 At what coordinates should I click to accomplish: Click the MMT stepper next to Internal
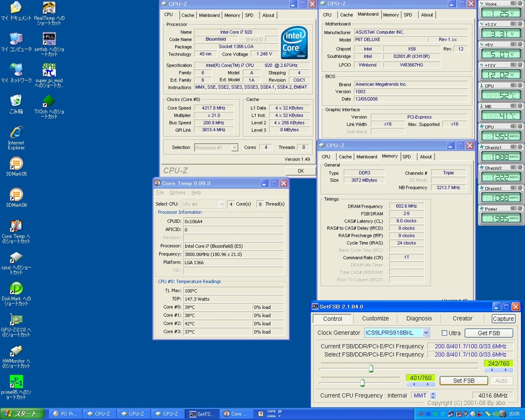[x=433, y=395]
